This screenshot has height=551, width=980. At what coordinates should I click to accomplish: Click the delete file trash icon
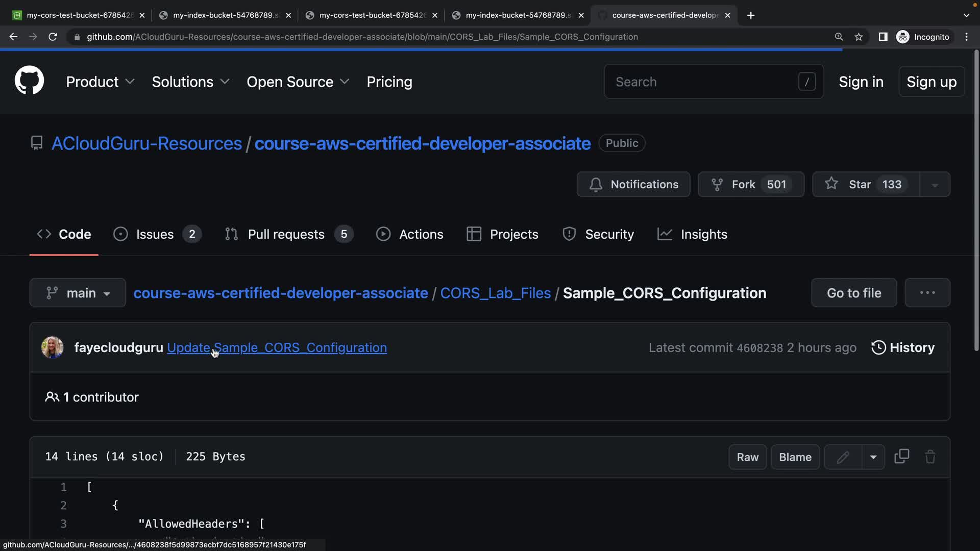tap(930, 457)
